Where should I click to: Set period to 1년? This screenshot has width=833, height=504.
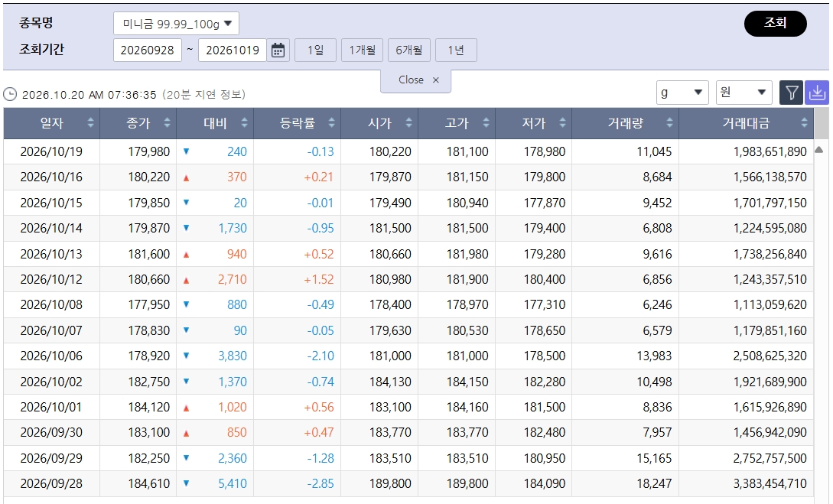(x=456, y=50)
